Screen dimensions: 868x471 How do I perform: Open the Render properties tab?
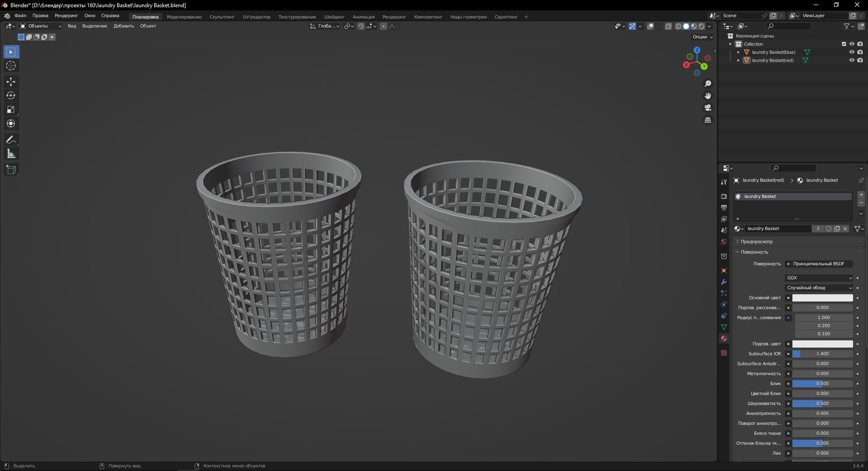pyautogui.click(x=724, y=196)
